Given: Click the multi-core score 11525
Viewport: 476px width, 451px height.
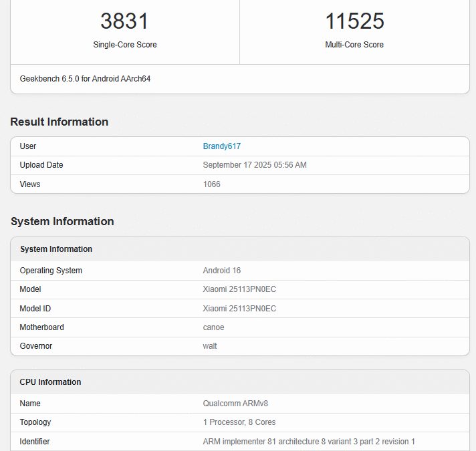Looking at the screenshot, I should (354, 21).
